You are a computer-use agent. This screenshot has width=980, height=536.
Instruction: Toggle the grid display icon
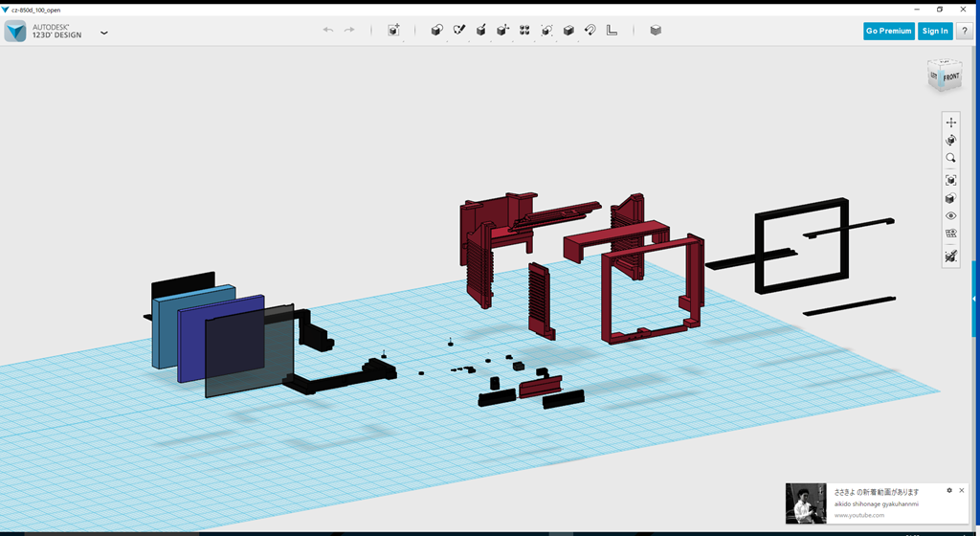coord(950,234)
